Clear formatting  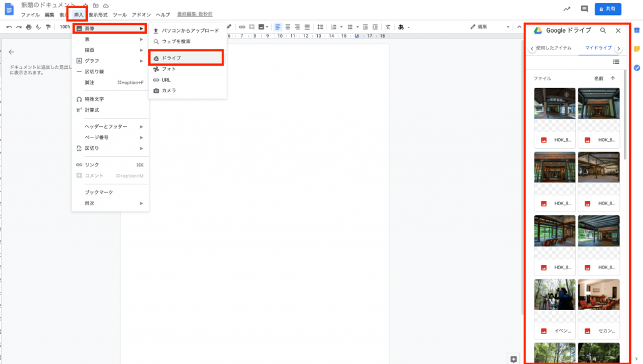click(x=388, y=27)
